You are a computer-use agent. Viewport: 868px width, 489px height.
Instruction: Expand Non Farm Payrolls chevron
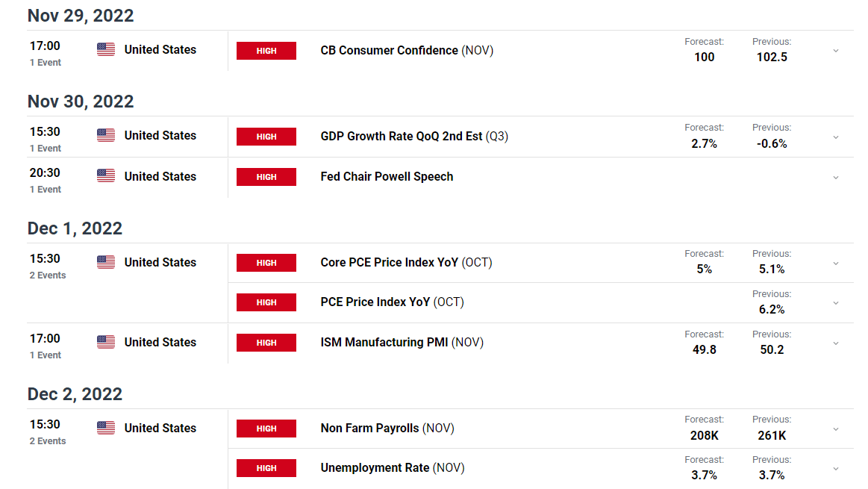[836, 429]
